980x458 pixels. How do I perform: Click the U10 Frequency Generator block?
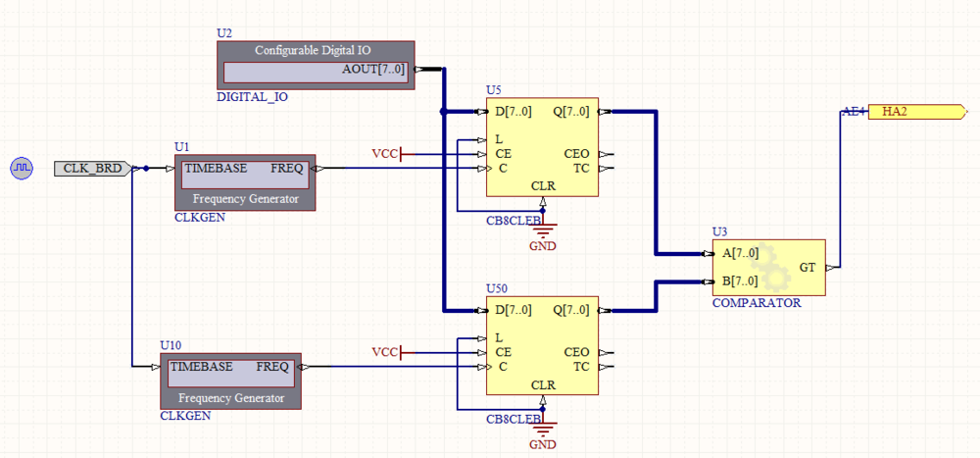pyautogui.click(x=230, y=382)
